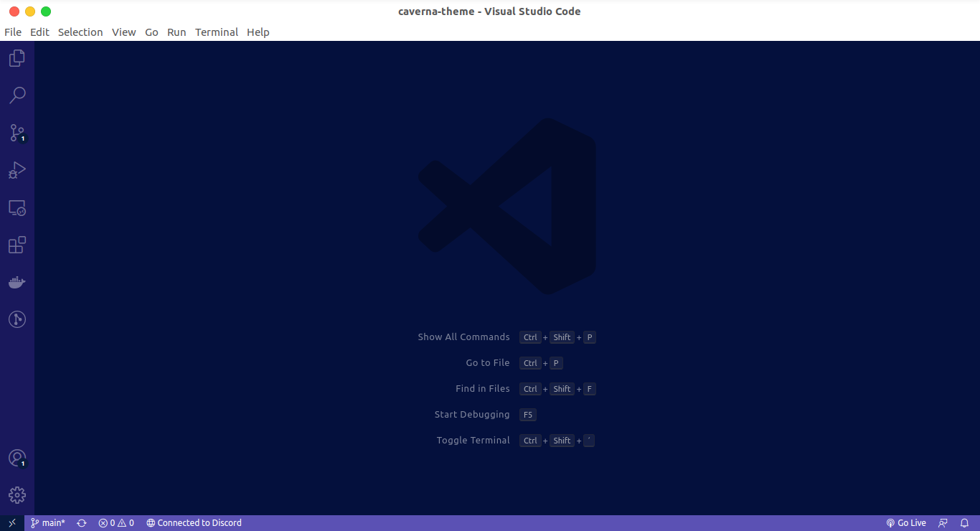Close the window with red button
This screenshot has width=980, height=531.
click(x=14, y=11)
